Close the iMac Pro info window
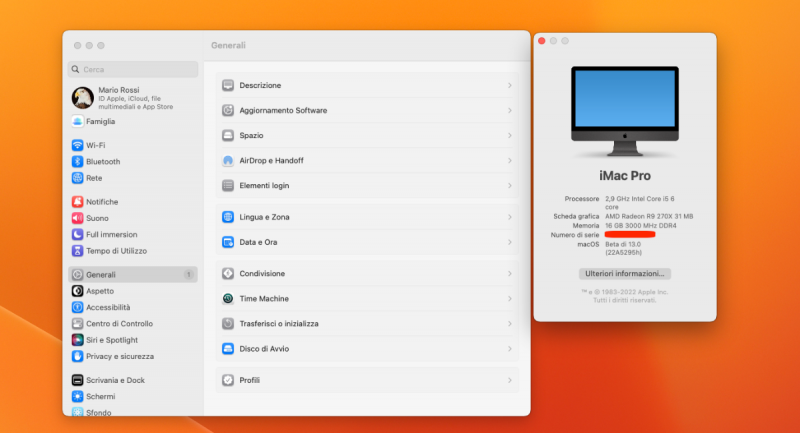This screenshot has height=433, width=800. pos(542,41)
